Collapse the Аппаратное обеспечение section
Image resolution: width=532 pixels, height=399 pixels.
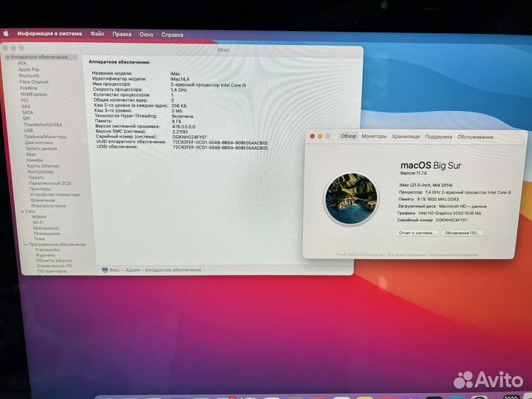point(8,57)
